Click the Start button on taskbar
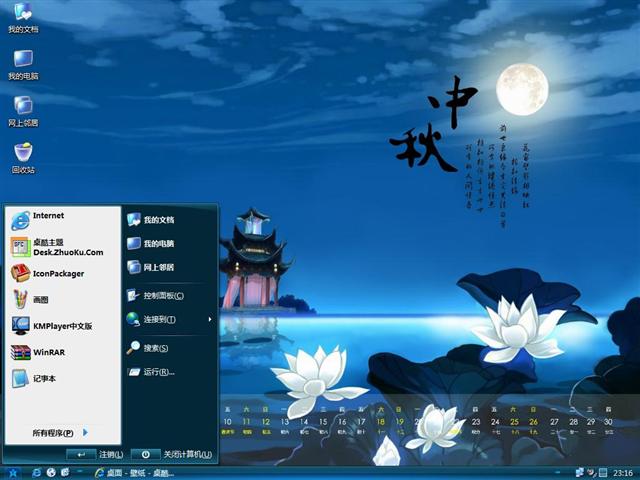Screen dimensions: 640x480 pyautogui.click(x=13, y=473)
